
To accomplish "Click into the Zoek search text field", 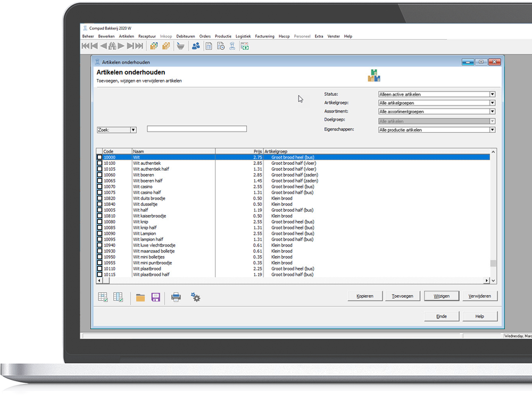I will pyautogui.click(x=197, y=129).
